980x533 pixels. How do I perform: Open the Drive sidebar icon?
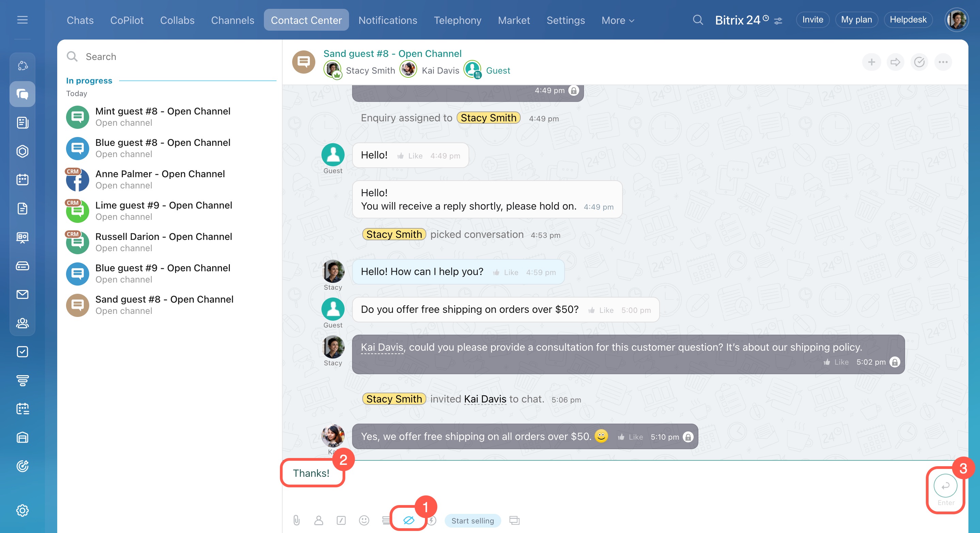22,266
